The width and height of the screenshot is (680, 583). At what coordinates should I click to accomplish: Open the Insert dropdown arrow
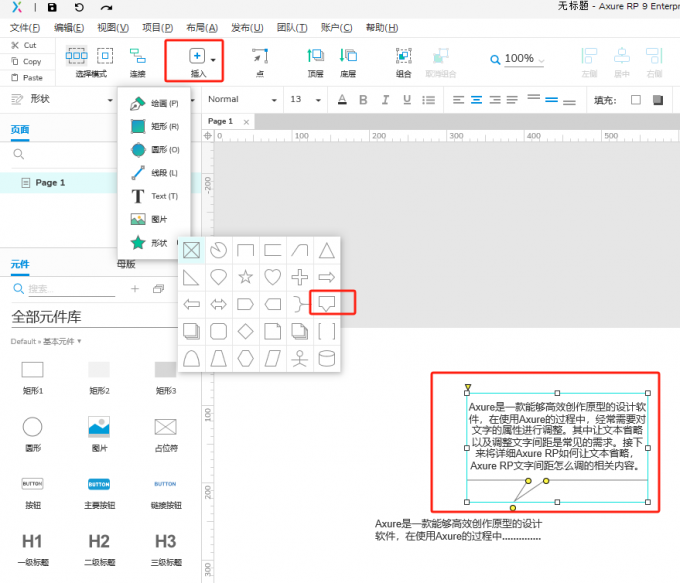tap(213, 60)
